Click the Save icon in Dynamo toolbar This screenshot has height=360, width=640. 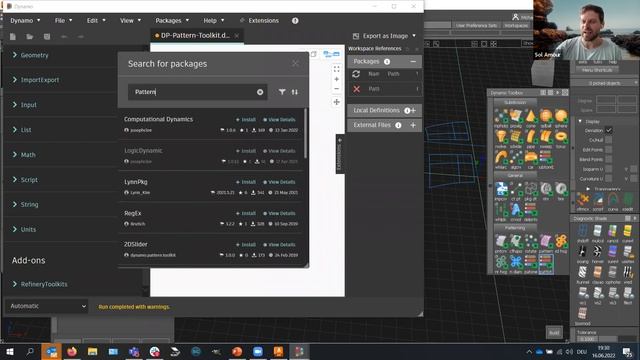click(x=47, y=37)
